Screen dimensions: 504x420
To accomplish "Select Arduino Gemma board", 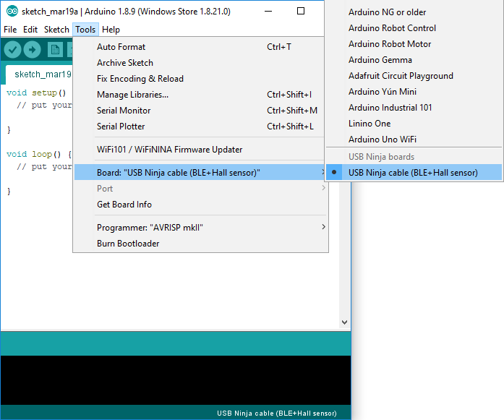I will (414, 60).
